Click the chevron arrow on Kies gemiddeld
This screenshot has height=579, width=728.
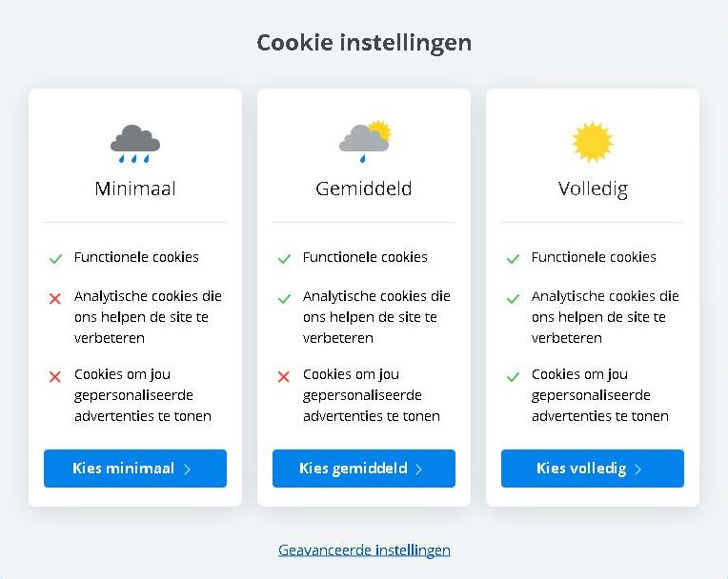point(418,469)
